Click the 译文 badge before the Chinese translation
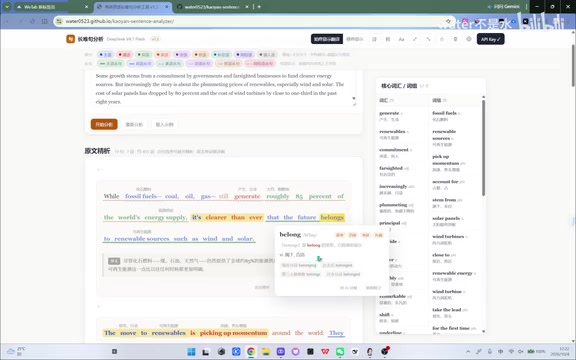576x360 pixels. pos(114,261)
